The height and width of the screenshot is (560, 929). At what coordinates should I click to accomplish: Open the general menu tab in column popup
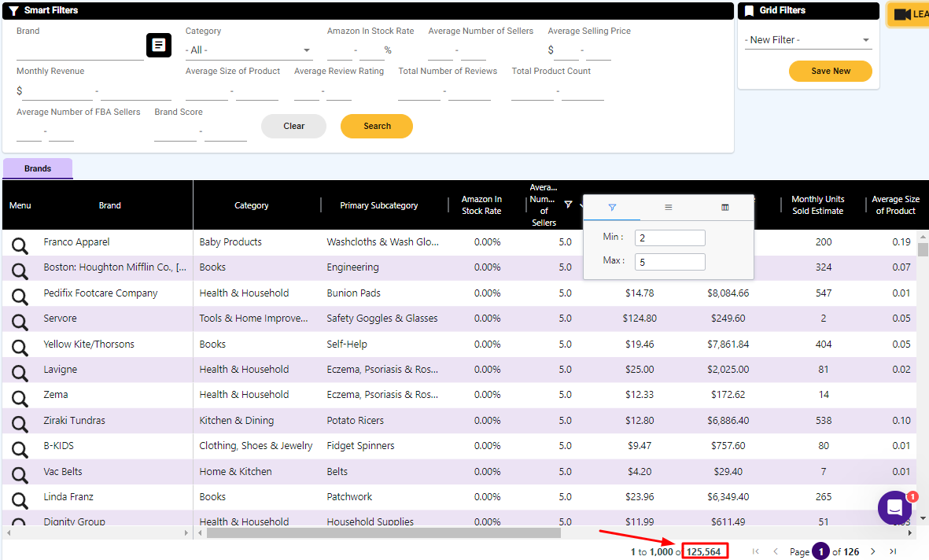(669, 208)
